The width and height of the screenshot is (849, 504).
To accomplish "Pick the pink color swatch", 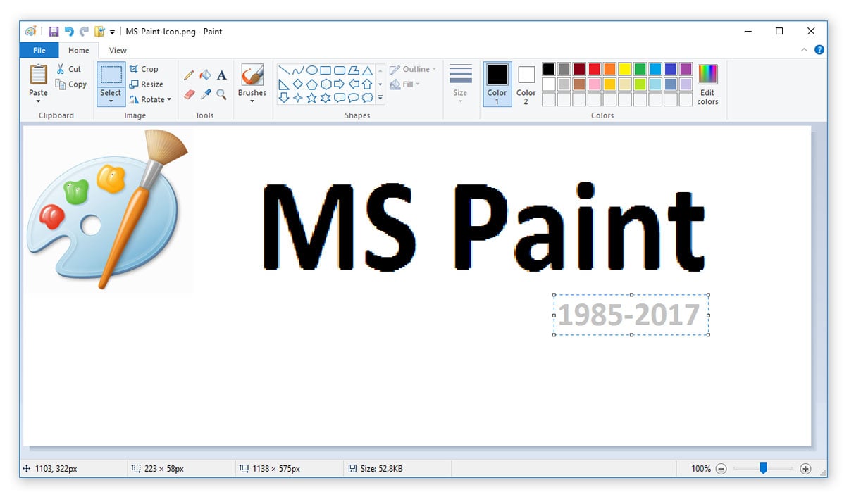I will 594,84.
